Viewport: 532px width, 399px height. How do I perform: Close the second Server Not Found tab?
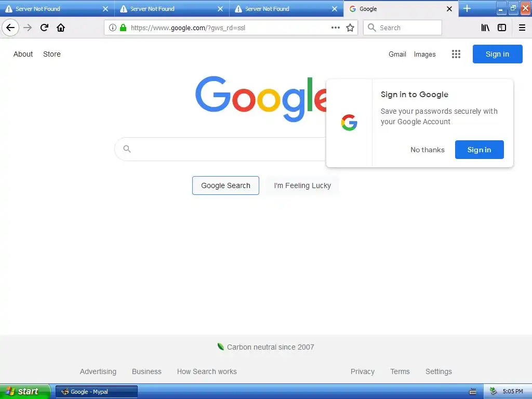220,9
